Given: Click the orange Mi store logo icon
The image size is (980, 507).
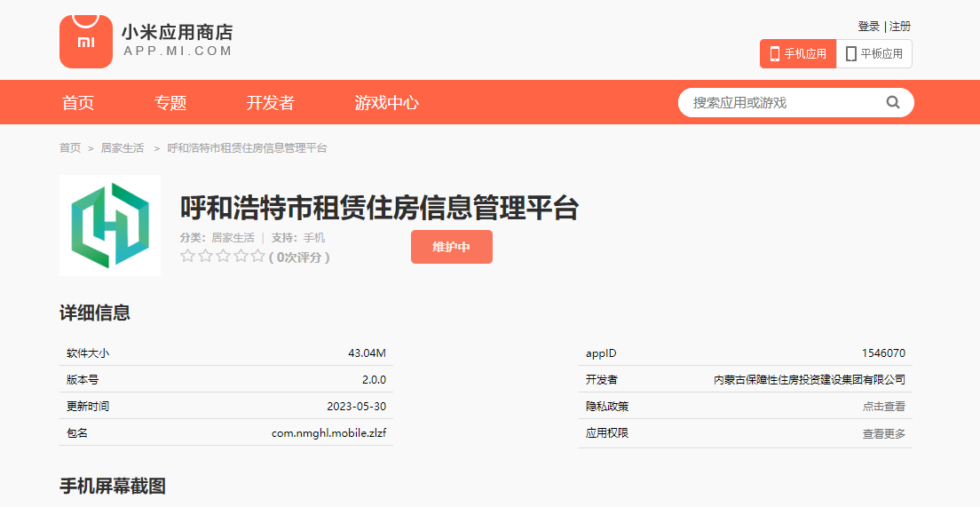Looking at the screenshot, I should (x=86, y=41).
